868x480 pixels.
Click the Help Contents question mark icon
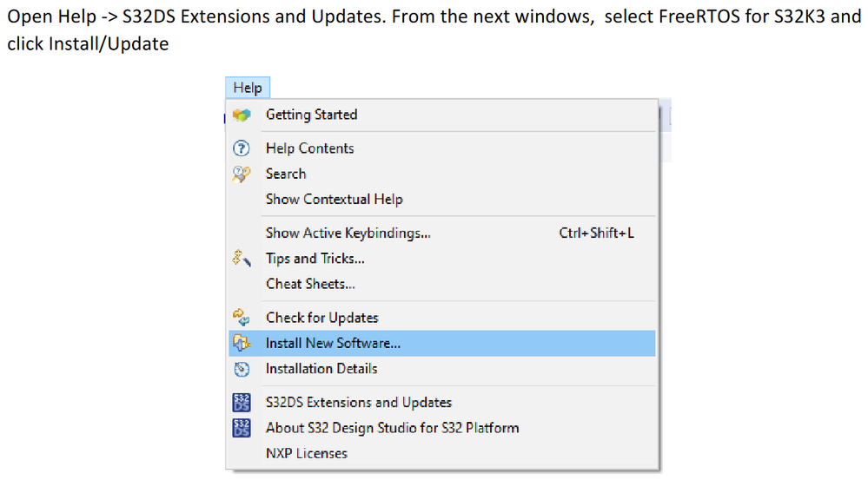(242, 148)
